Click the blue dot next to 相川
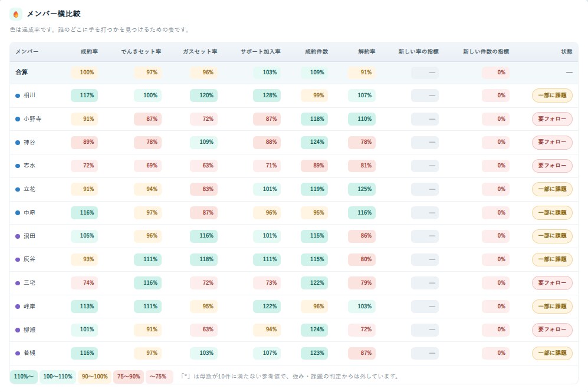The width and height of the screenshot is (588, 392). tap(18, 95)
